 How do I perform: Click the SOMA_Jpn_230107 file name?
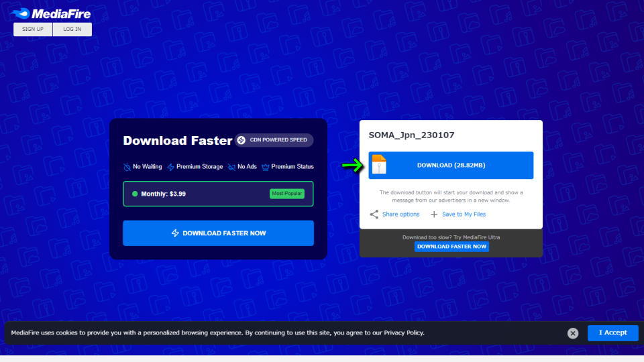coord(411,135)
